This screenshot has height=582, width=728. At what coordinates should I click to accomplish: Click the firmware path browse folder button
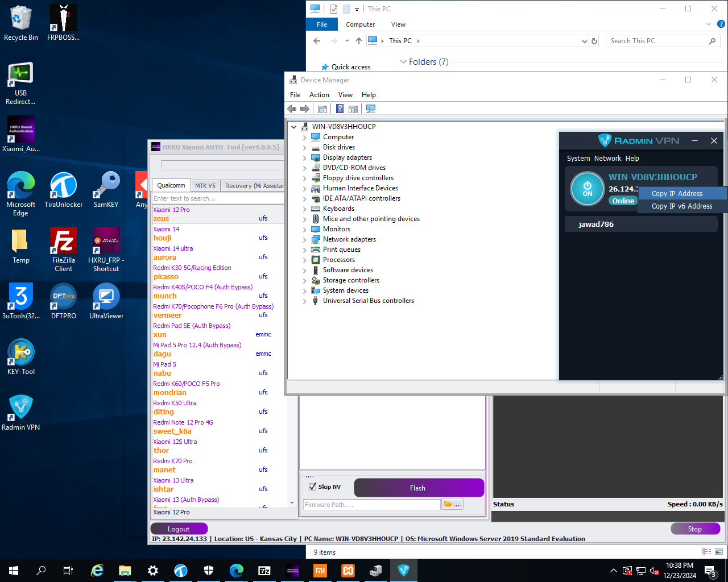pyautogui.click(x=453, y=504)
